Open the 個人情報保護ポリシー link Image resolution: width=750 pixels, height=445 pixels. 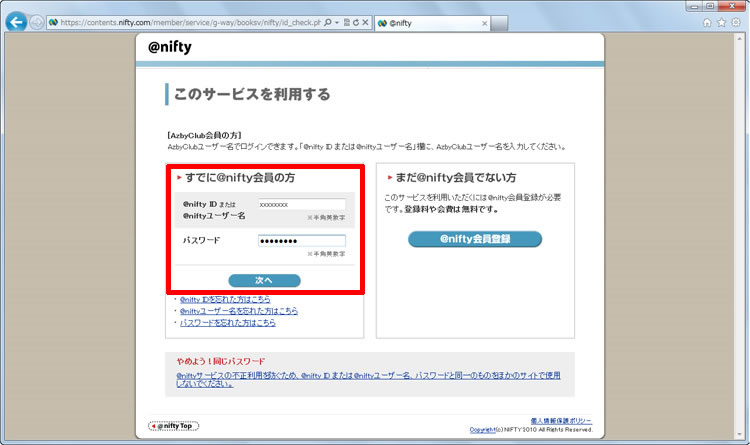(561, 421)
